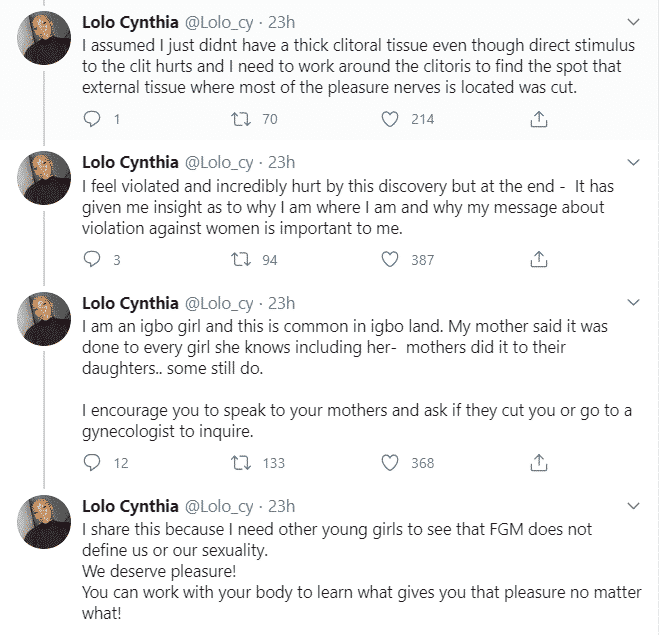
Task: Expand options for the 'I feel violated' tweet
Action: point(632,162)
